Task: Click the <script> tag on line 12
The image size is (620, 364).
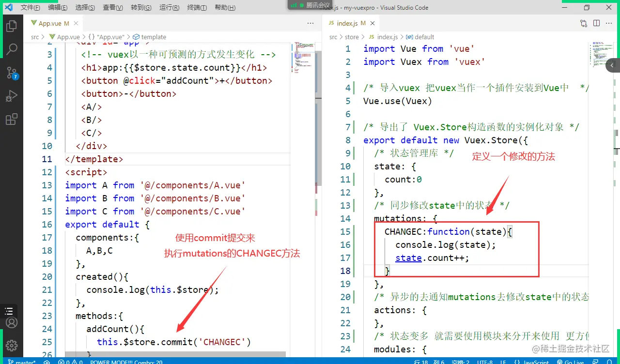Action: [x=87, y=172]
